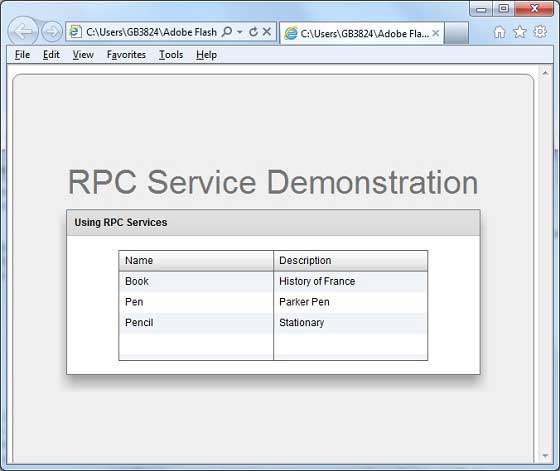This screenshot has height=471, width=560.
Task: Open Favorites star icon
Action: coord(520,32)
